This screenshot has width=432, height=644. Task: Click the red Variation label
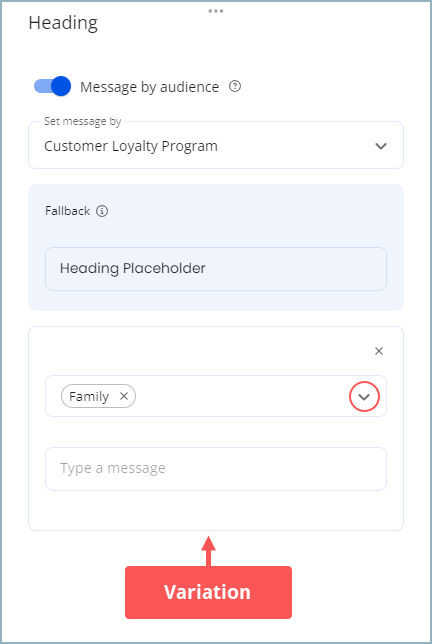(208, 592)
